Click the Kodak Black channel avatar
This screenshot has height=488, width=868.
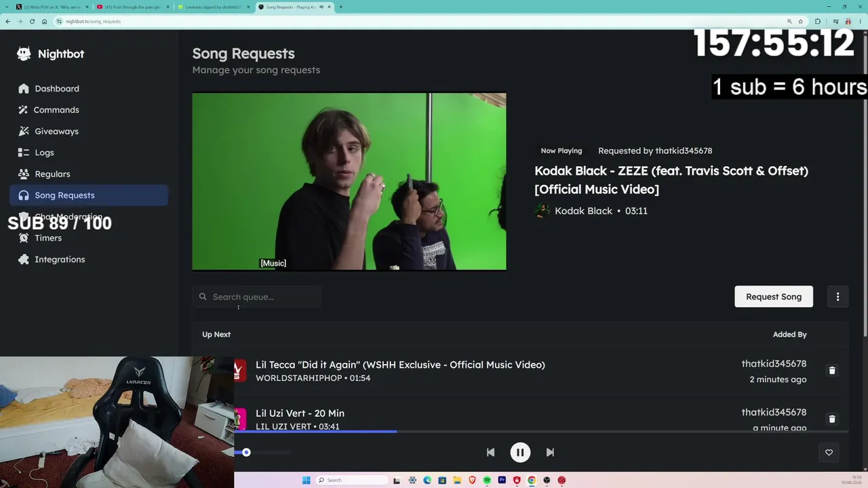coord(542,211)
